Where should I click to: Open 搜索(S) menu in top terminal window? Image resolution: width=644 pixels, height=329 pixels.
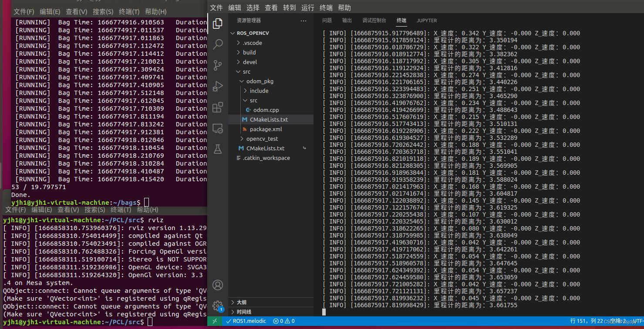click(x=103, y=12)
